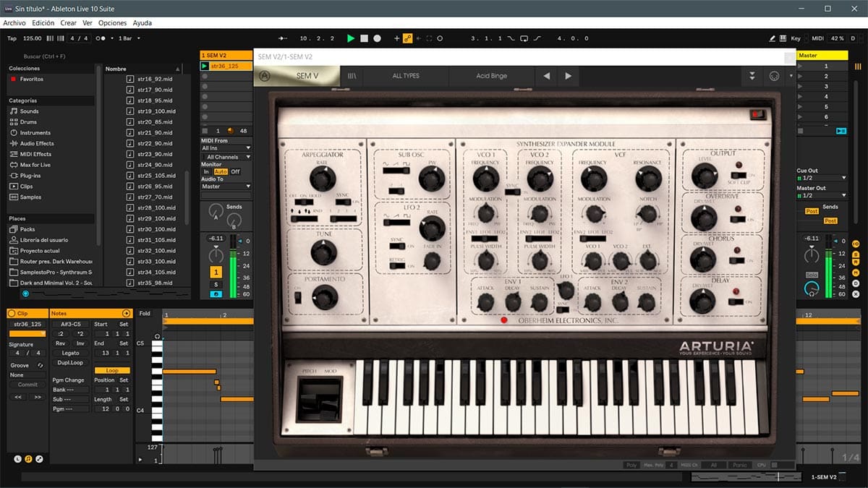Toggle the LFO 2 Sync switch

point(396,247)
